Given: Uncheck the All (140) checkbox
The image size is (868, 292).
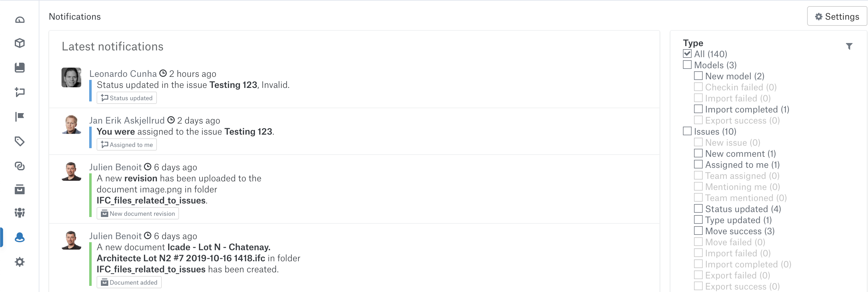Looking at the screenshot, I should [x=687, y=53].
